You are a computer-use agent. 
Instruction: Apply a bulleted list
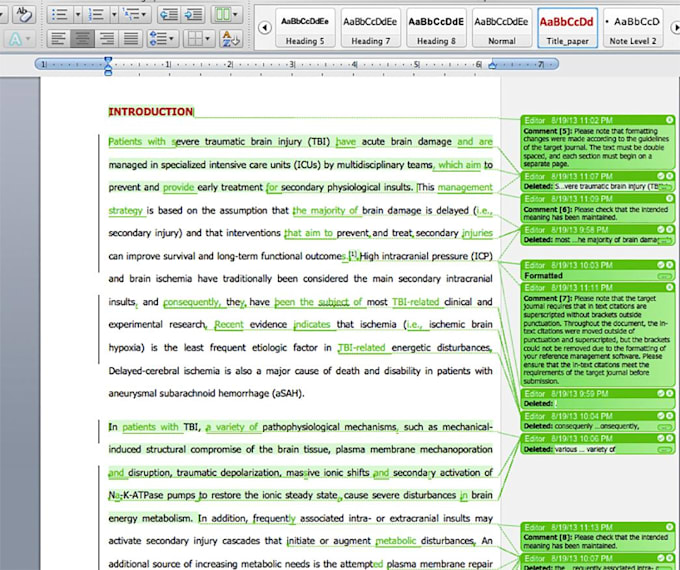[60, 15]
